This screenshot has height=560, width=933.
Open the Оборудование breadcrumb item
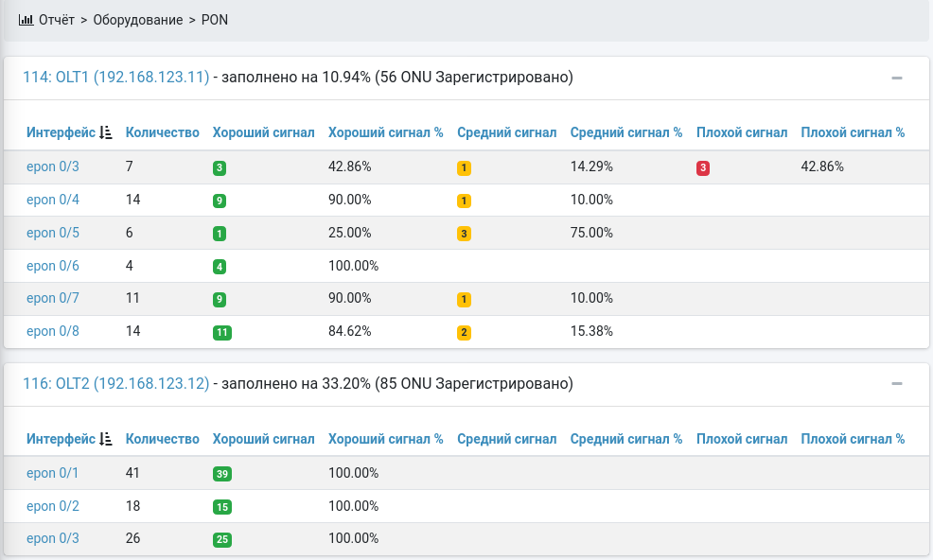(138, 19)
